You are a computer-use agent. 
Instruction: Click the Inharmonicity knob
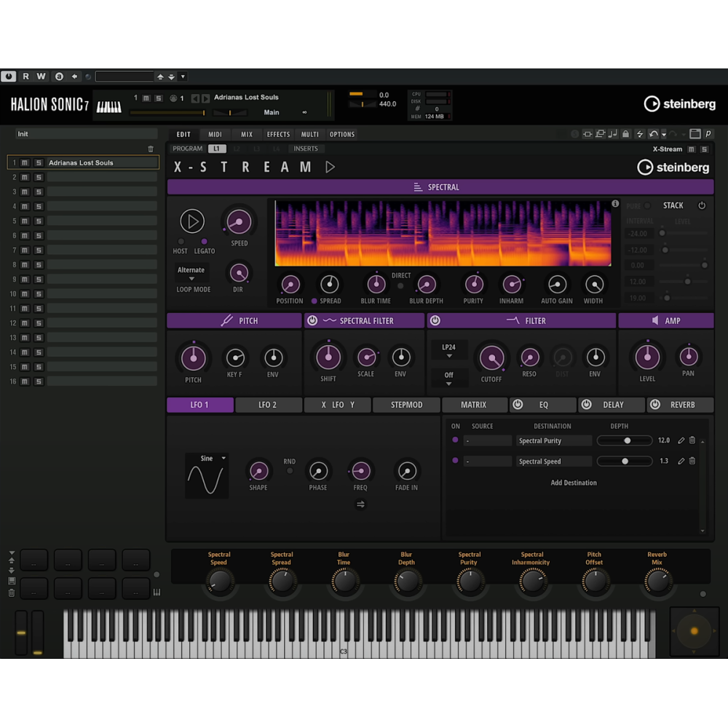click(x=512, y=285)
